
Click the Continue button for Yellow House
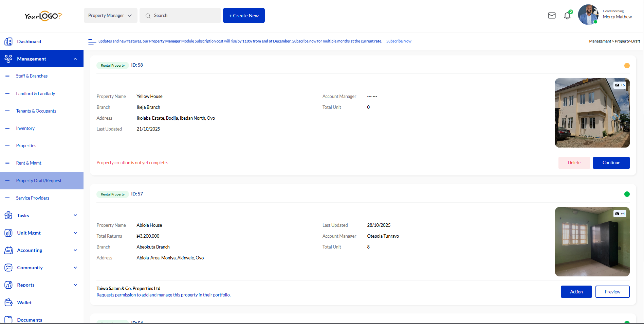click(x=611, y=163)
